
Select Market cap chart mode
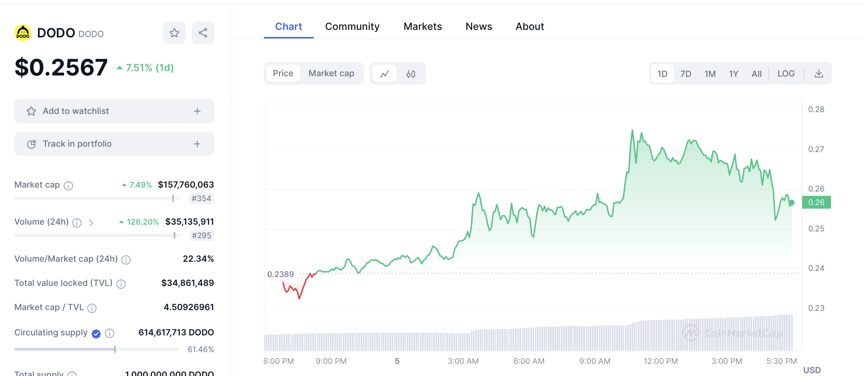331,73
